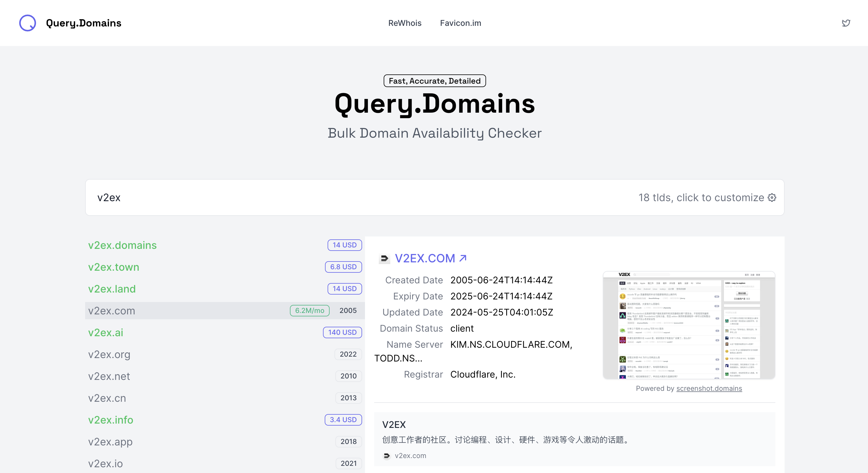868x473 pixels.
Task: Click the V2EX website screenshot thumbnail
Action: tap(689, 325)
